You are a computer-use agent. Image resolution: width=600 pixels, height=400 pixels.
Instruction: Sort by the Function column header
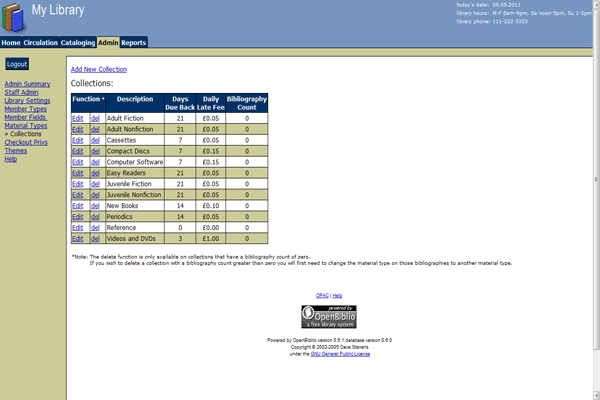click(87, 99)
